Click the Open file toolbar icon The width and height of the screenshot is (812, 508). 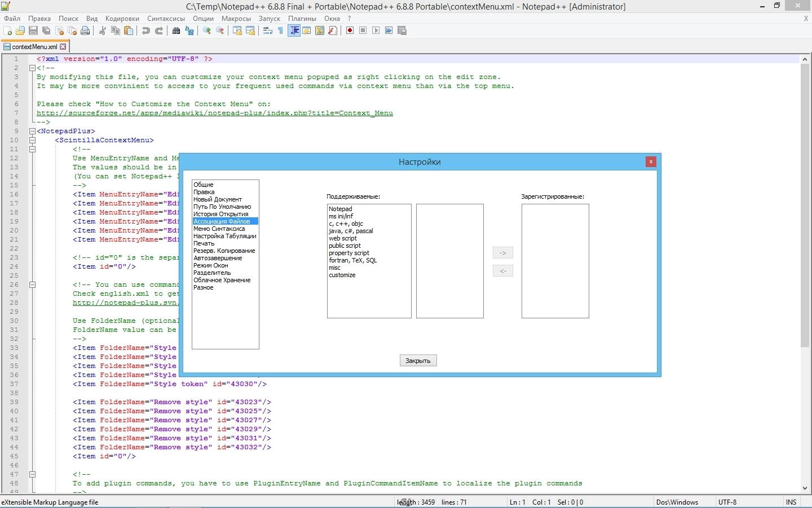coord(20,30)
